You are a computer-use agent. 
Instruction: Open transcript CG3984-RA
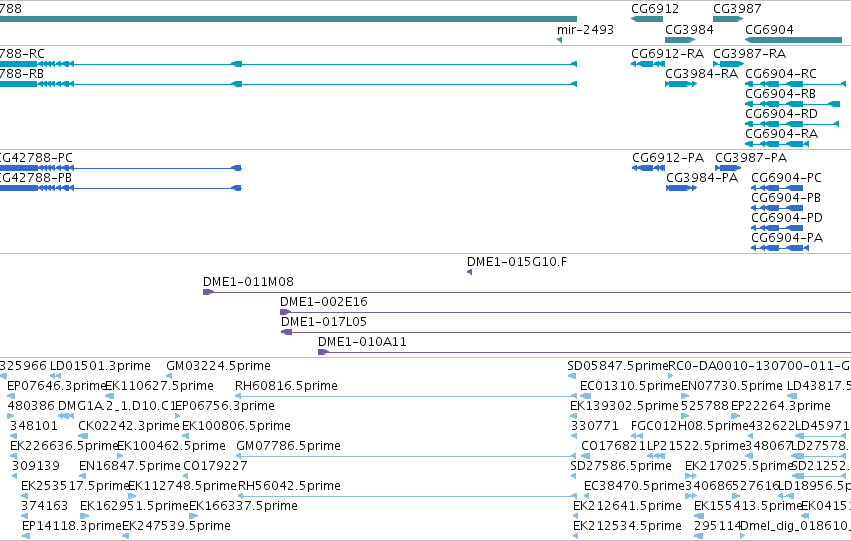click(x=701, y=74)
